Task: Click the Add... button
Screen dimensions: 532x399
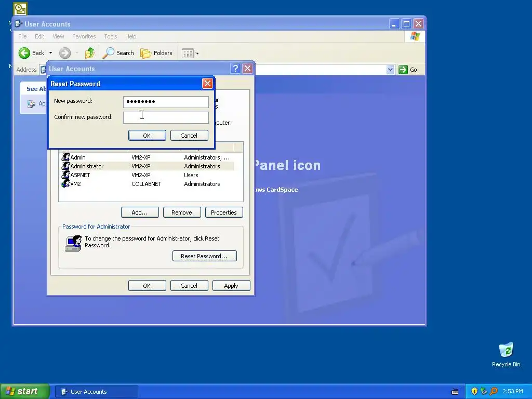Action: tap(140, 212)
